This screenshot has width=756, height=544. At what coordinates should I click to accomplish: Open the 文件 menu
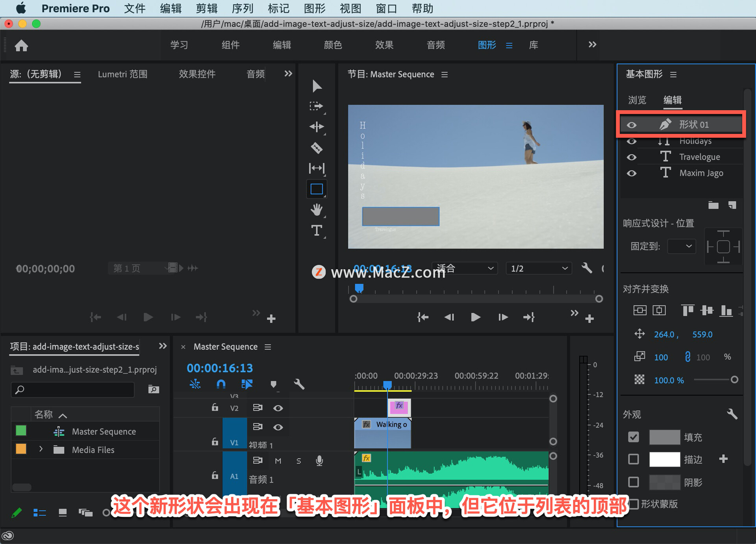point(135,8)
